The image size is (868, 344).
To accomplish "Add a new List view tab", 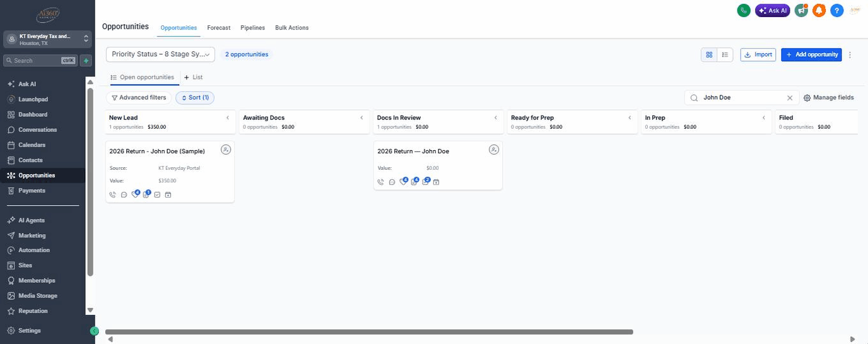I will point(194,77).
